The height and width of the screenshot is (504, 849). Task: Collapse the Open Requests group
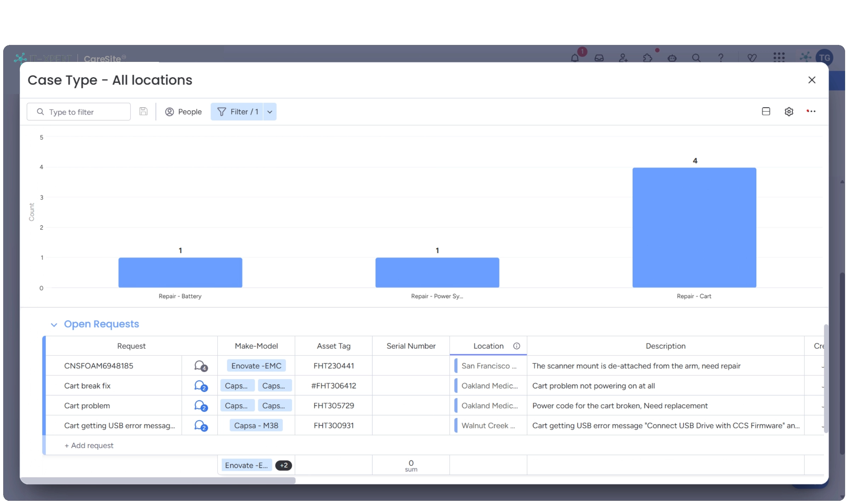[54, 325]
